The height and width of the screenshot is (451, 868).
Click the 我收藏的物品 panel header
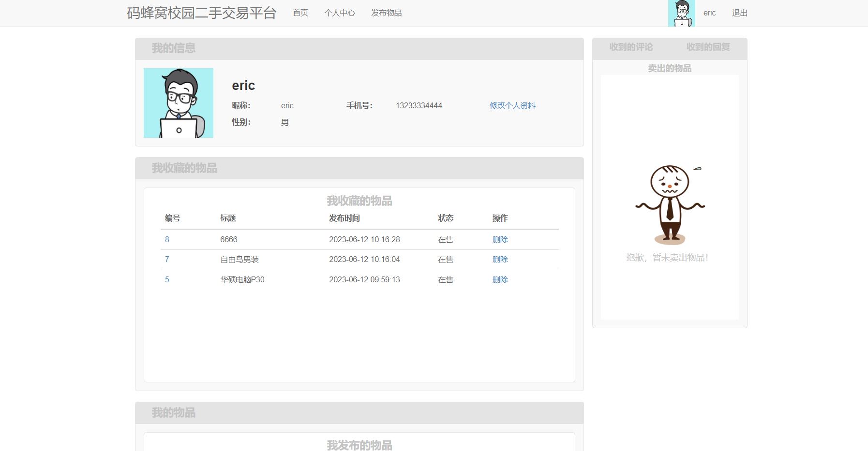pos(184,168)
